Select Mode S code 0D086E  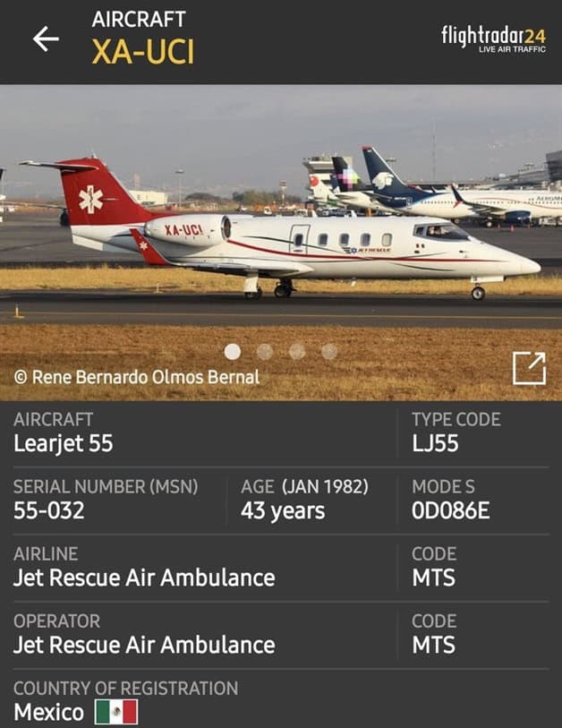click(450, 510)
